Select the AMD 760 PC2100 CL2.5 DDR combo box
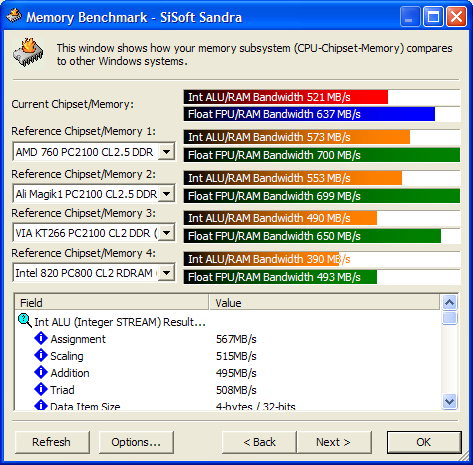 click(94, 152)
